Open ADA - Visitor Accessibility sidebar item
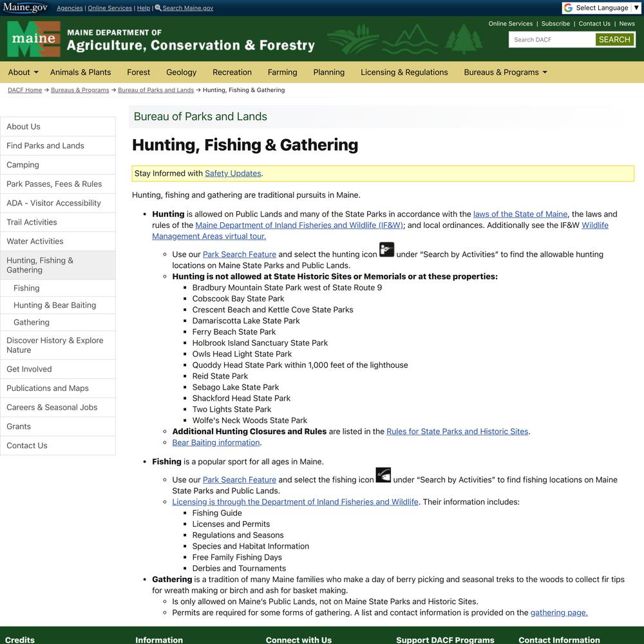644x644 pixels. pos(58,203)
